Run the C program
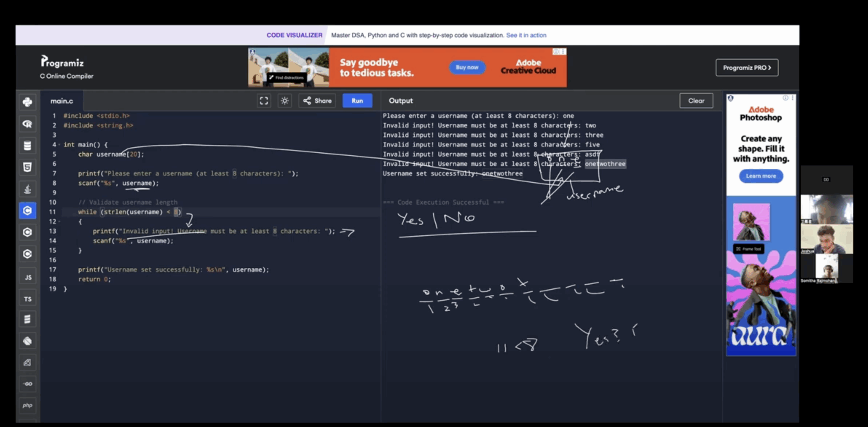 tap(357, 101)
